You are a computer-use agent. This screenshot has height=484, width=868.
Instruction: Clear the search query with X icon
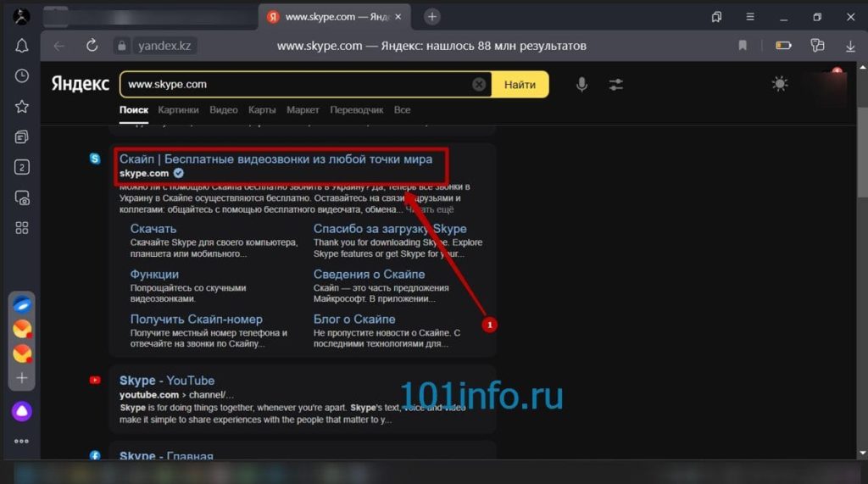coord(479,84)
